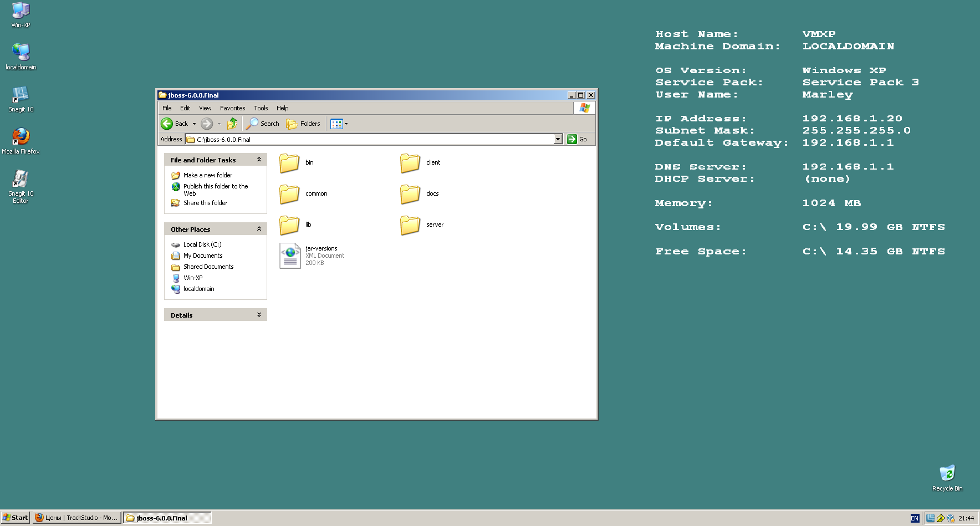Screen dimensions: 980x526
Task: Open the jar-versions XML document
Action: [x=290, y=254]
